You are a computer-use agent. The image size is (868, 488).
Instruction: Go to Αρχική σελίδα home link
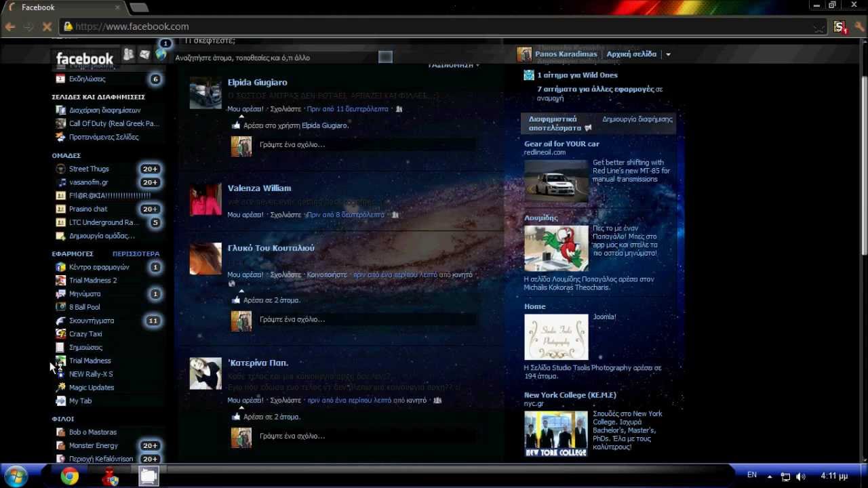tap(631, 54)
